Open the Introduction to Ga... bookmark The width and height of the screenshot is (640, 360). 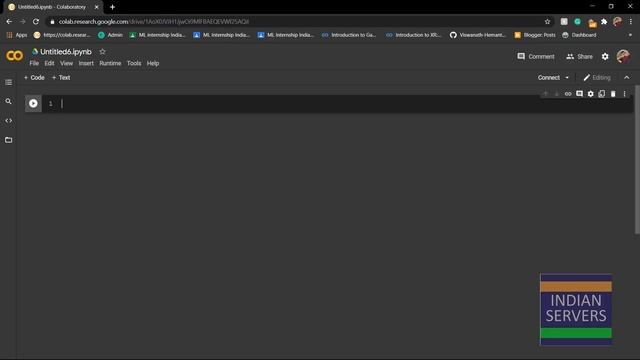coord(349,35)
